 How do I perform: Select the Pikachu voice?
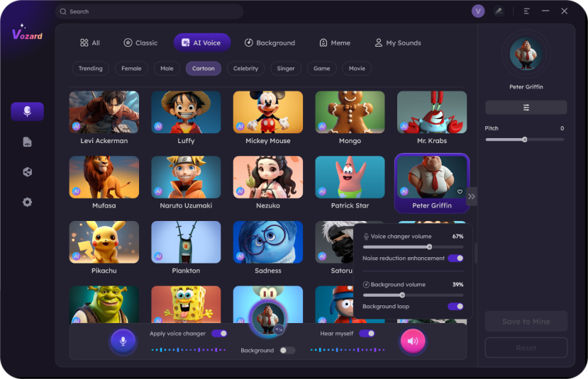pos(104,247)
